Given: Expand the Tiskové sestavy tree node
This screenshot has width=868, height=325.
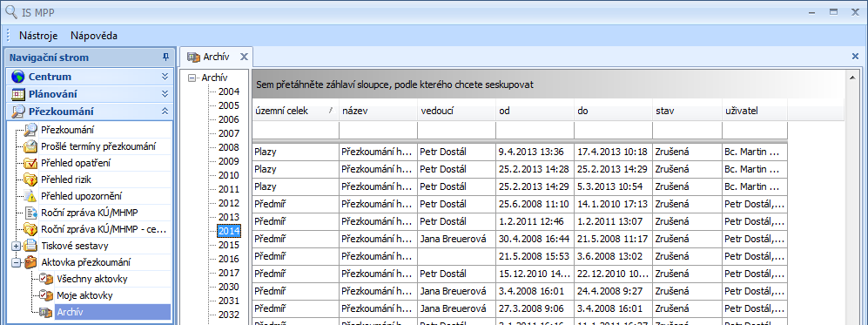Looking at the screenshot, I should point(16,246).
